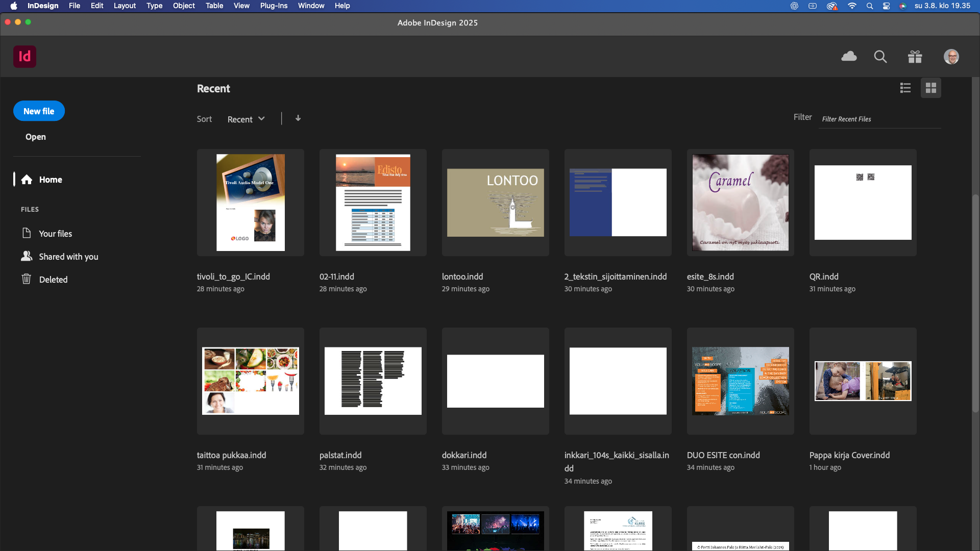
Task: Open the Edit menu
Action: tap(97, 6)
